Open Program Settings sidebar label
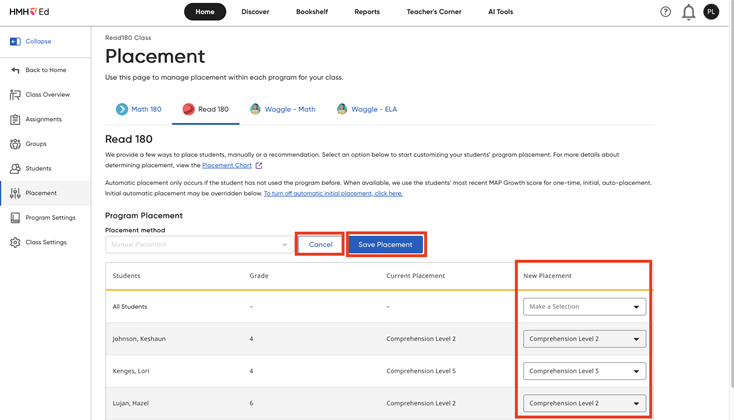Viewport: 734px width, 420px height. (x=51, y=218)
